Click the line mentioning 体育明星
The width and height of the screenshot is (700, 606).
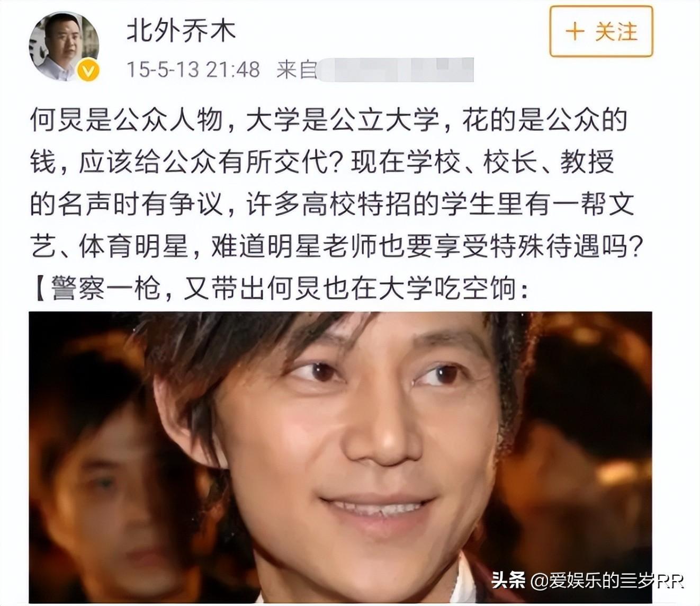point(337,246)
